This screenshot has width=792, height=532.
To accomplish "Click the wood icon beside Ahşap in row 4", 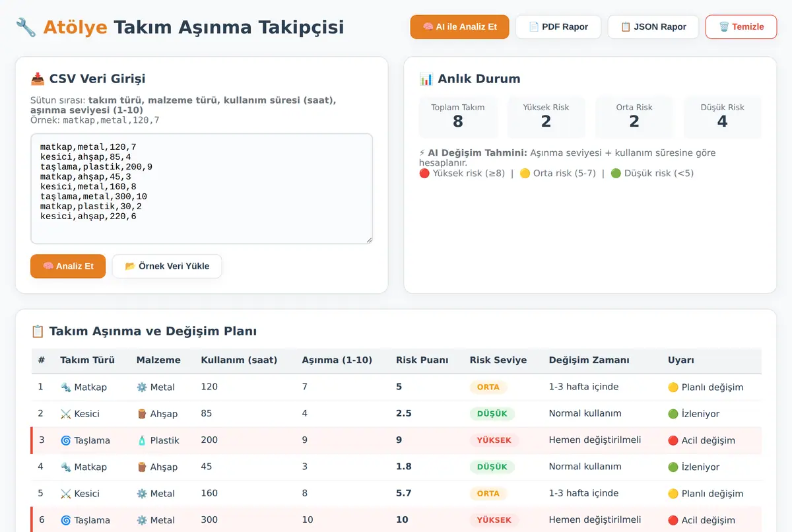I will (x=142, y=467).
